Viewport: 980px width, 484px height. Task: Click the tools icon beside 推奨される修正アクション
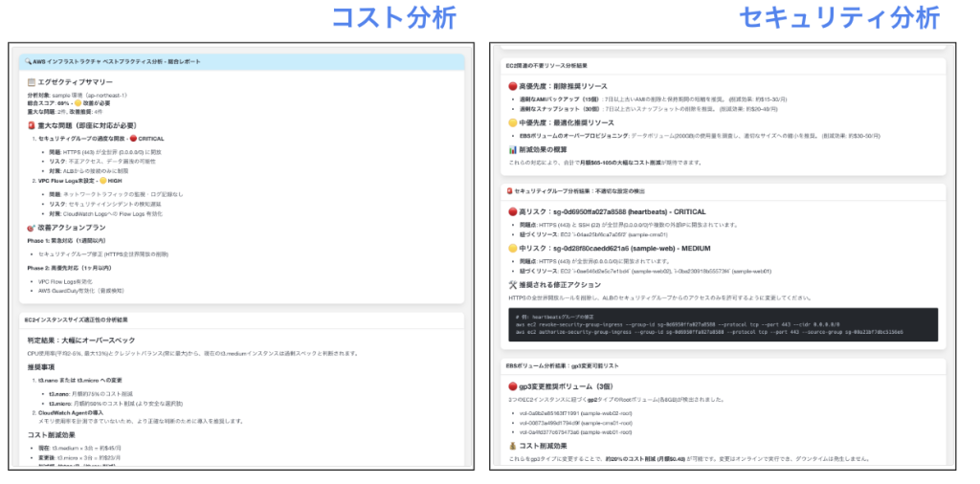click(x=513, y=285)
